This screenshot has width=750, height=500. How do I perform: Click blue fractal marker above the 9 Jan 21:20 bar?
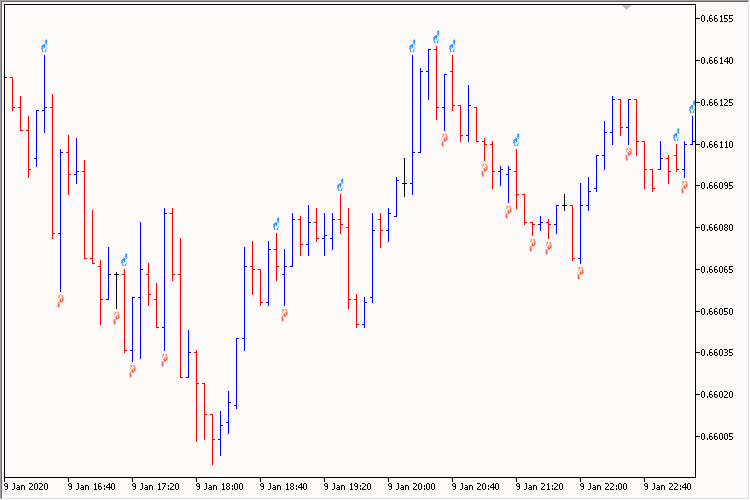517,140
